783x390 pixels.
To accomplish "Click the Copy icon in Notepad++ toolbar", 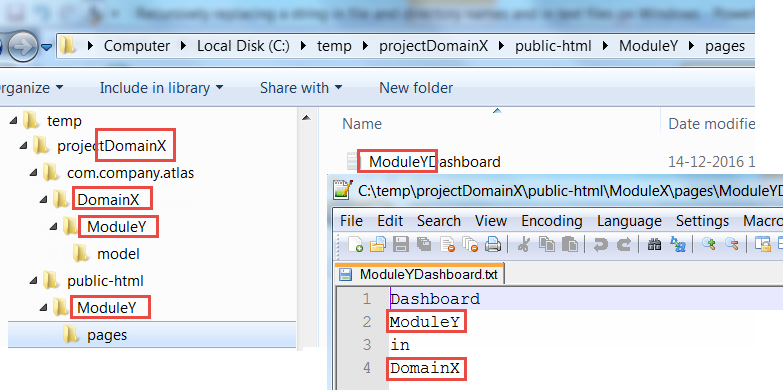I will (x=548, y=244).
